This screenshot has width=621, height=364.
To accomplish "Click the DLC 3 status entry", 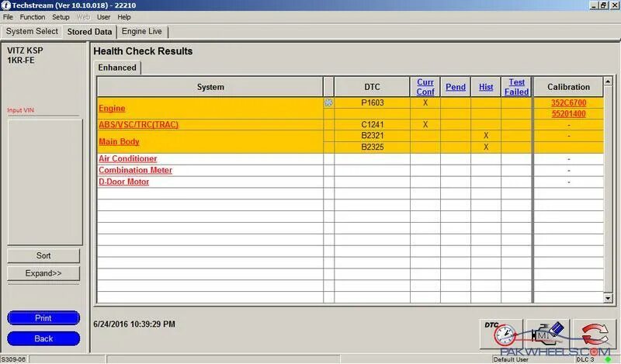I will pyautogui.click(x=585, y=359).
